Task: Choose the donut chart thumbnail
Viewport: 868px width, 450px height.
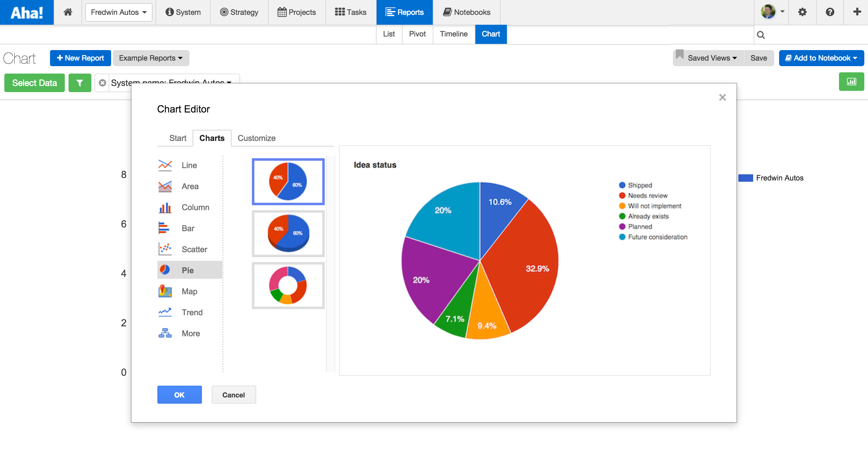Action: (288, 285)
